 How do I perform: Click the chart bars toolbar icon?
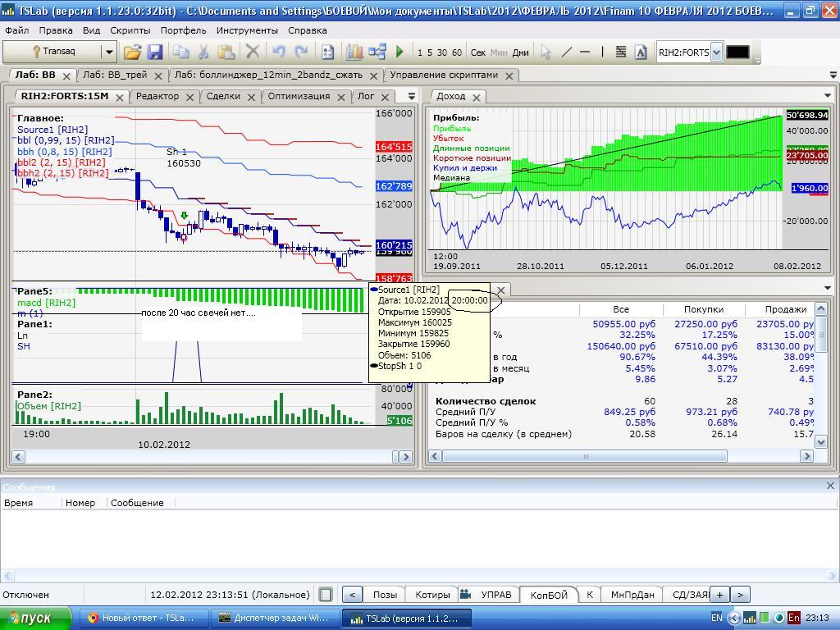pos(354,52)
